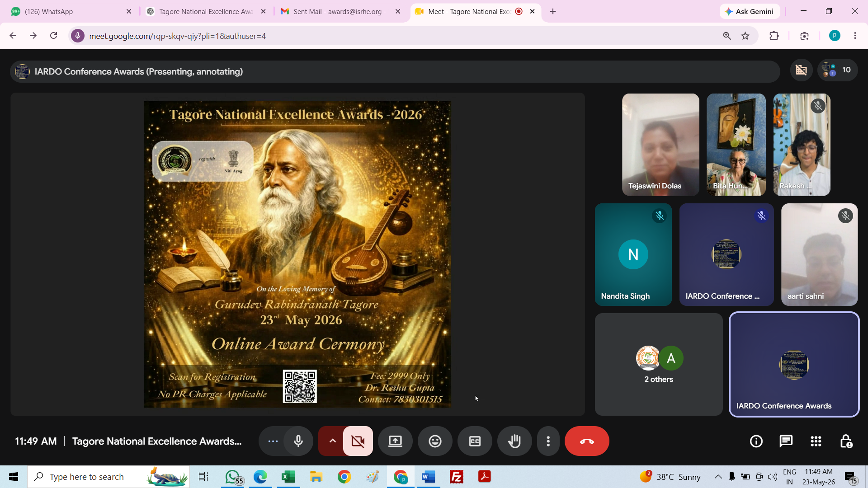Close the WhatsApp tab
Screen dimensions: 868x488
[x=129, y=11]
